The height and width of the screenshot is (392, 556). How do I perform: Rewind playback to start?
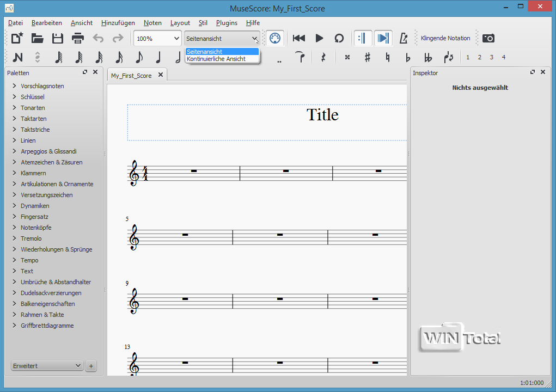click(x=298, y=38)
